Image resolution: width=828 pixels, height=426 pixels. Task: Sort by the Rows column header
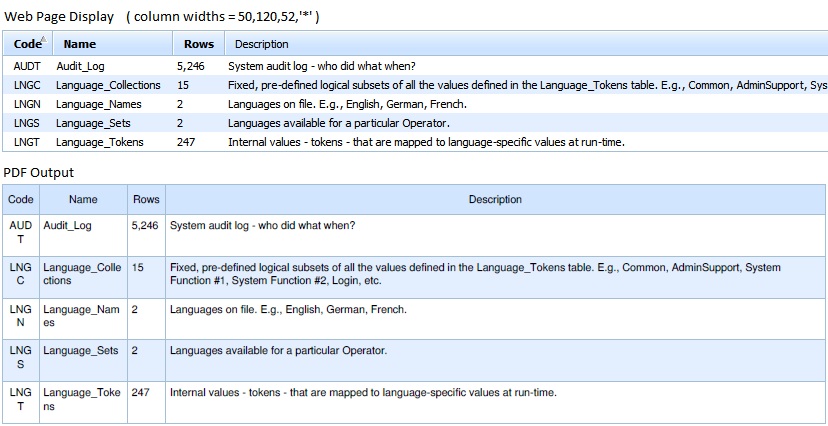coord(199,44)
